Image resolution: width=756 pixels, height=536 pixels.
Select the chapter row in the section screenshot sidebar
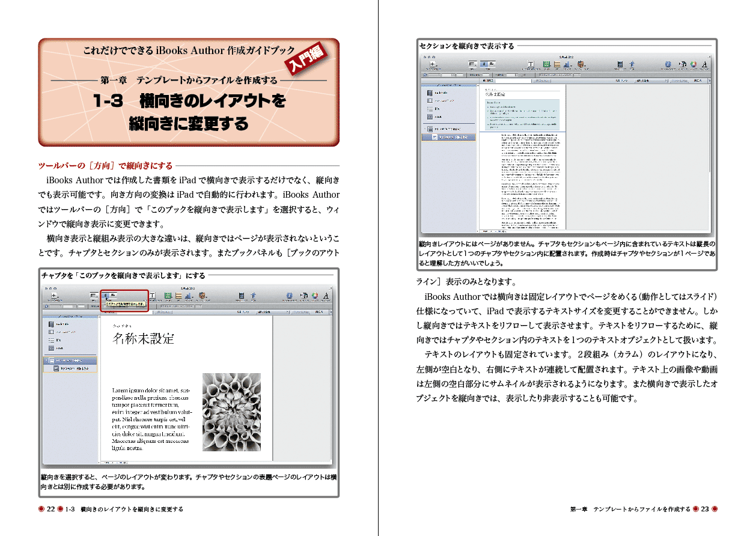448,129
